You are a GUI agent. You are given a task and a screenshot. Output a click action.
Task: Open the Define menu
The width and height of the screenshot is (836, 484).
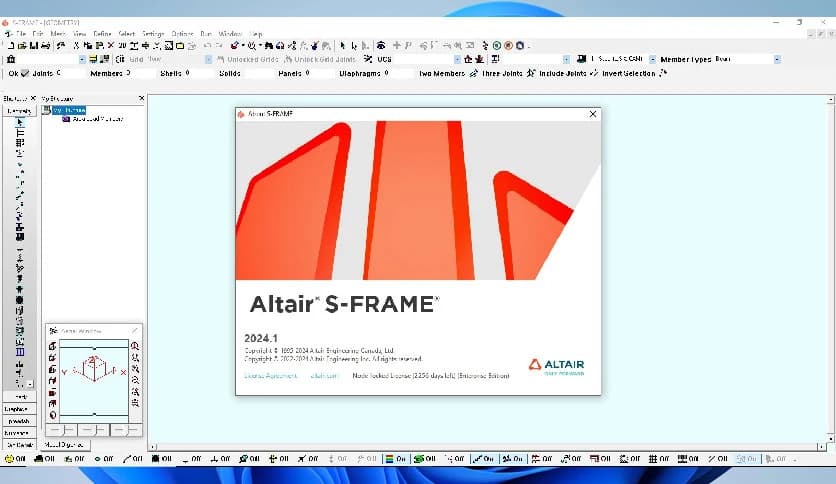click(102, 33)
